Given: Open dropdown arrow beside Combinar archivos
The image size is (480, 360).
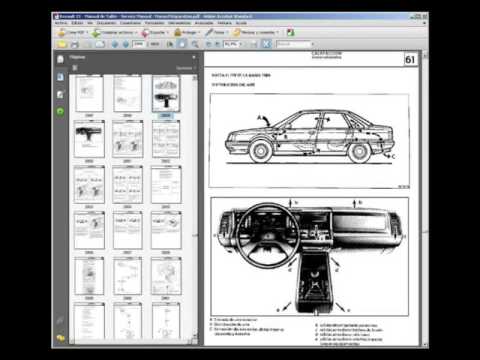Looking at the screenshot, I should [136, 33].
